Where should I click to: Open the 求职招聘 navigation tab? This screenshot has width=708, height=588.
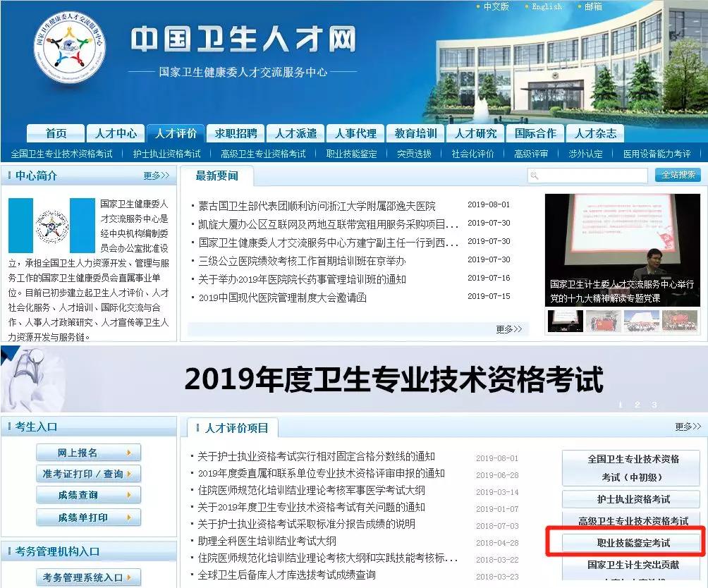coord(236,133)
